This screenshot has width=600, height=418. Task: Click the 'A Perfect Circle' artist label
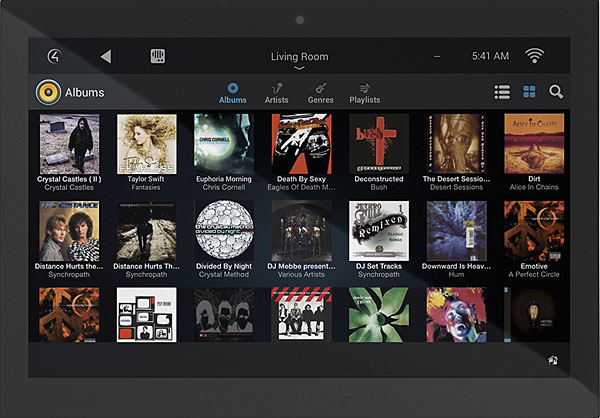(534, 274)
